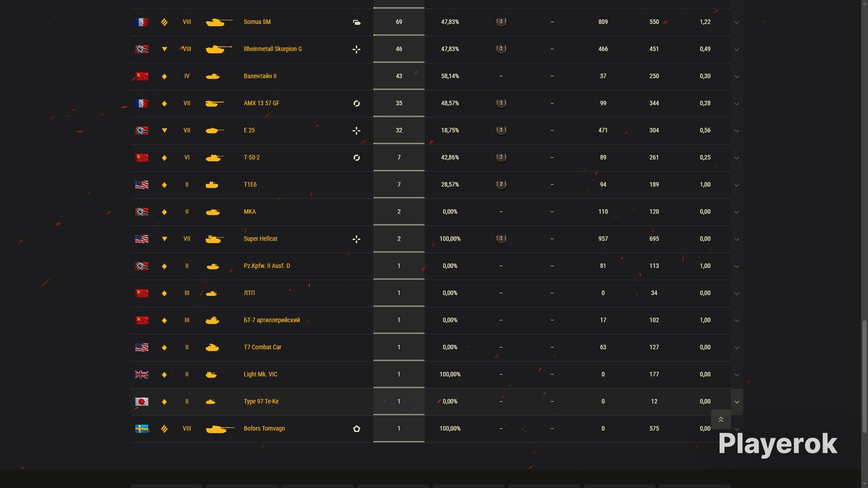The height and width of the screenshot is (488, 868).
Task: Click the Somua SM autoloader role icon
Action: (x=356, y=22)
